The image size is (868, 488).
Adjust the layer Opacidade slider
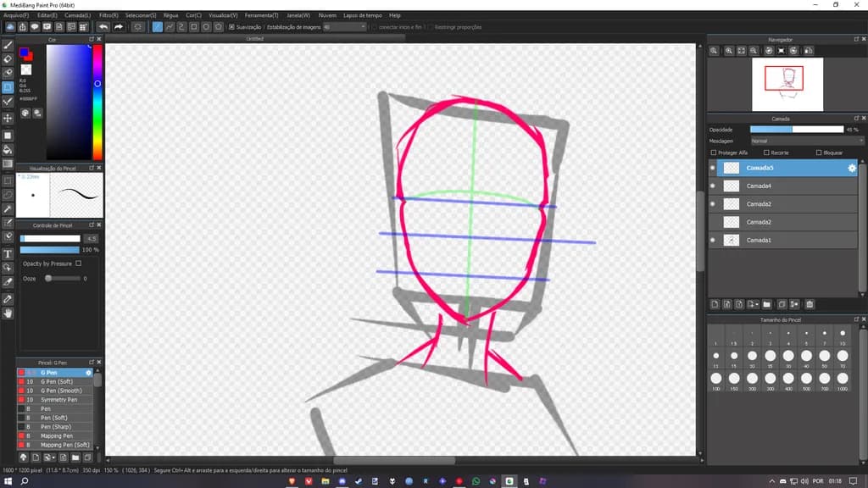797,130
